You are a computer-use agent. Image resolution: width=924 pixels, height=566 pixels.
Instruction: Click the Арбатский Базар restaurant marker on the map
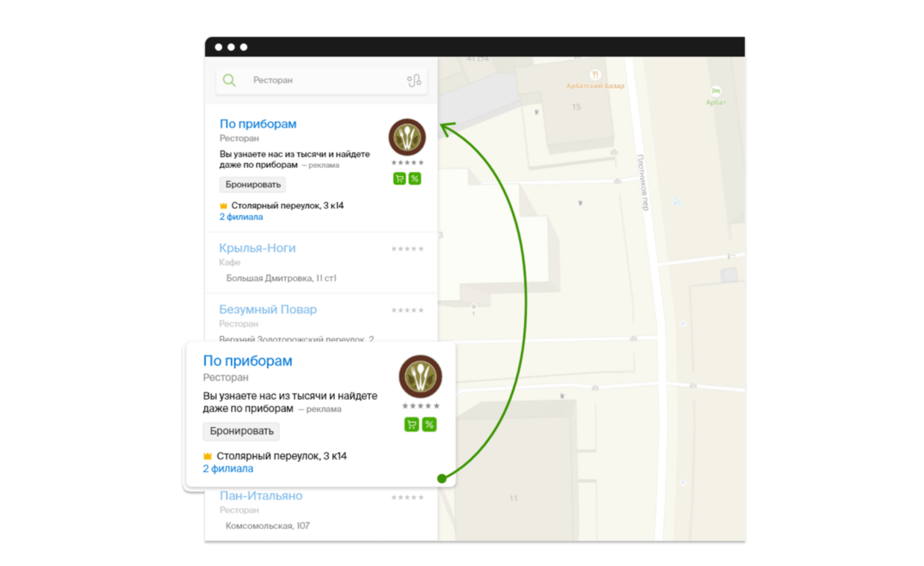596,75
